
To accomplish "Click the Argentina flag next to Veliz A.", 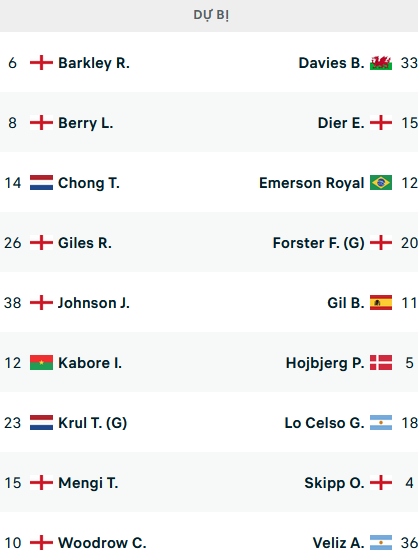I will click(381, 543).
